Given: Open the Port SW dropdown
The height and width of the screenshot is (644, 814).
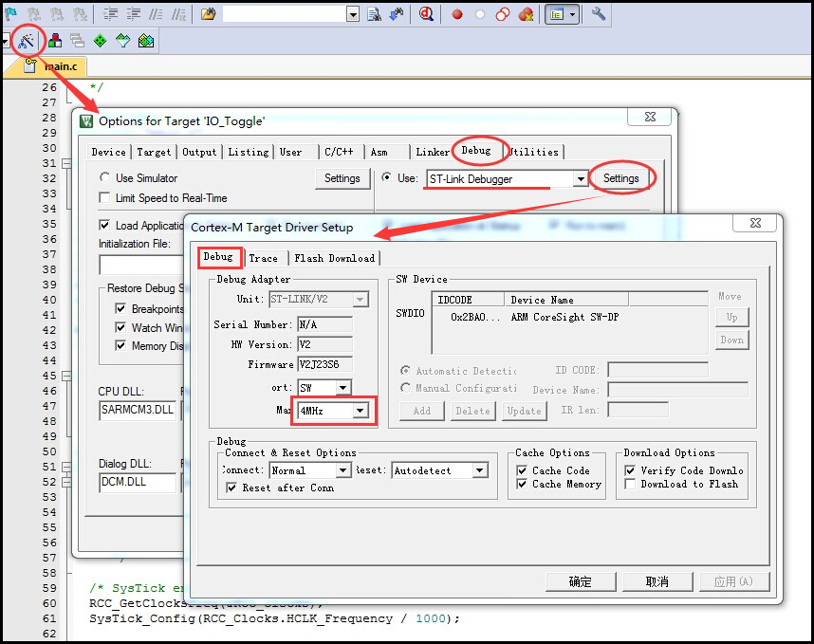Looking at the screenshot, I should click(342, 388).
